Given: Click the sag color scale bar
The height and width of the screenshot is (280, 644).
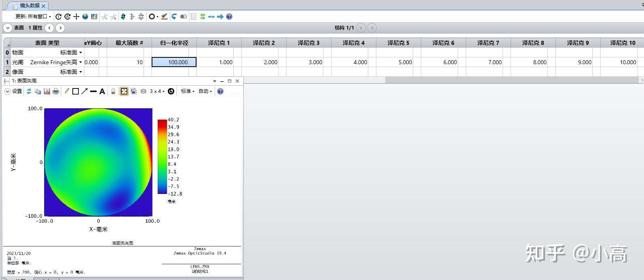Looking at the screenshot, I should click(162, 157).
